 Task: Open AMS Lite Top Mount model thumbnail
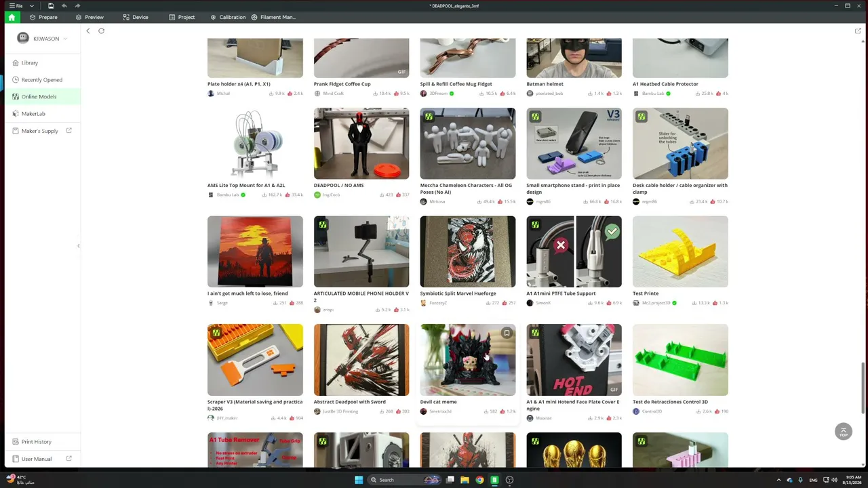(x=255, y=144)
